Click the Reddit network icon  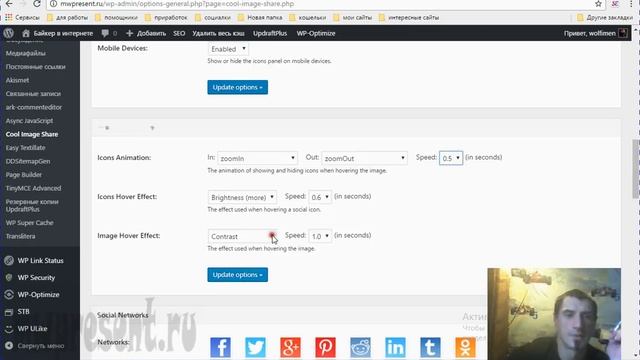point(360,347)
